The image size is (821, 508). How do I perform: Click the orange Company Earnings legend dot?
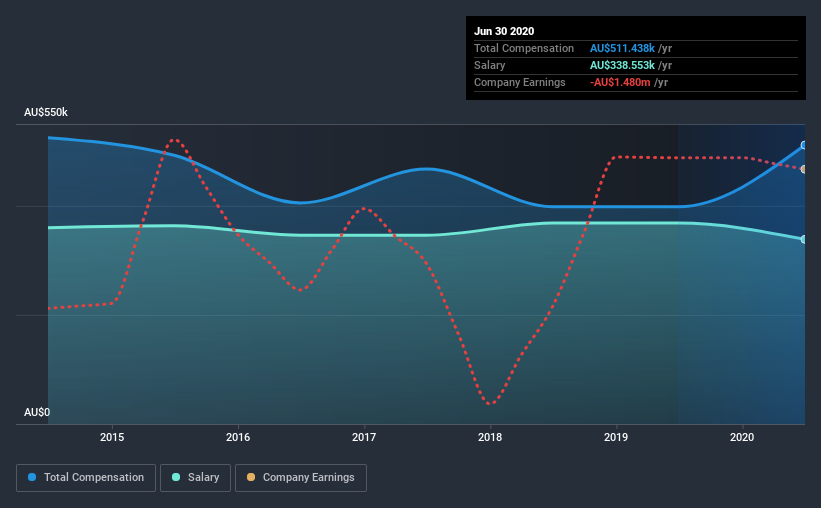[251, 477]
